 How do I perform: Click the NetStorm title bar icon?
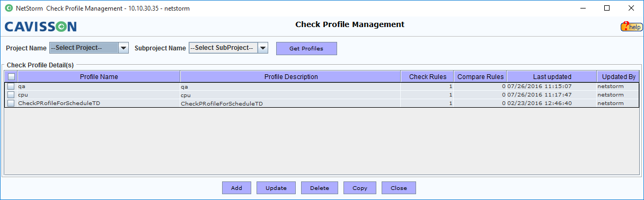click(8, 8)
